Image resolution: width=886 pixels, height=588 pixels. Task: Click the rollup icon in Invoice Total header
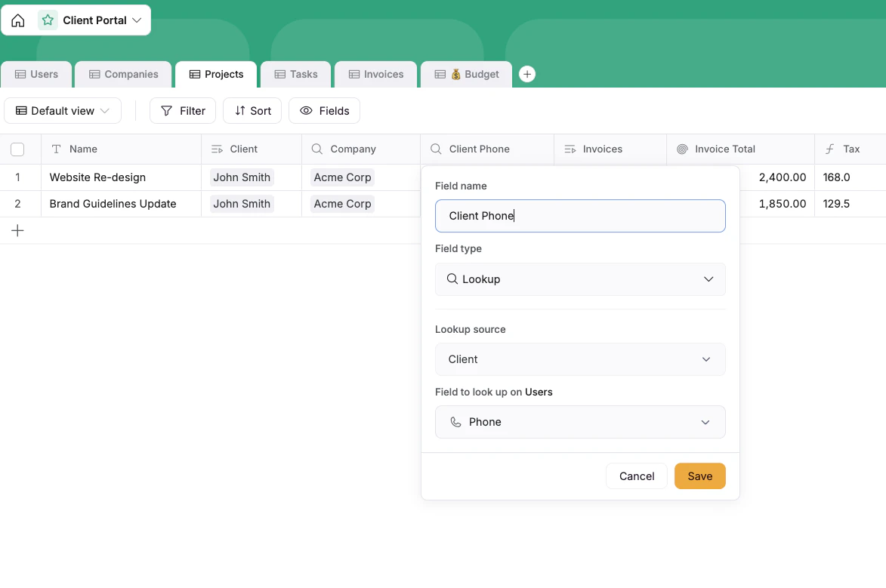tap(682, 149)
